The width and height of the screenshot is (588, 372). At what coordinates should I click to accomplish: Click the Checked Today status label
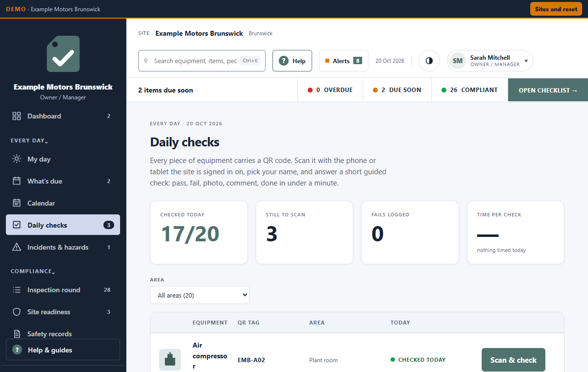[x=418, y=360]
